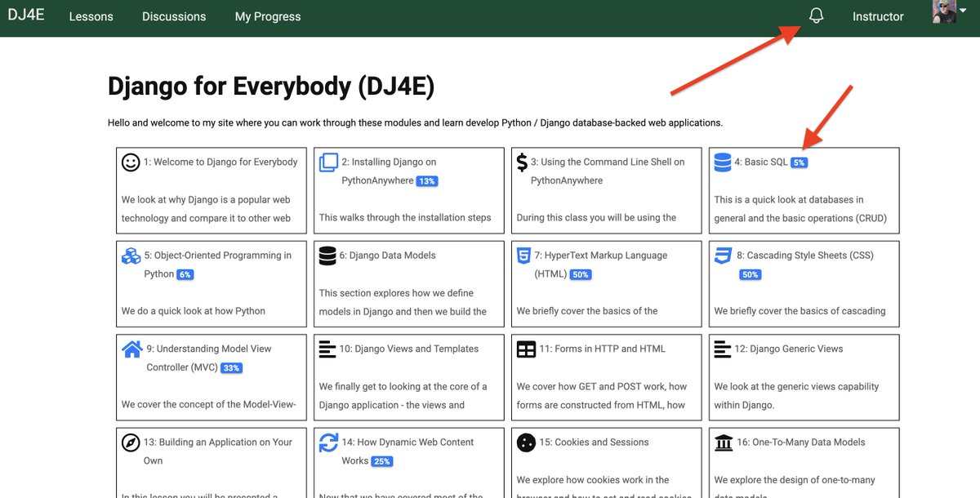980x498 pixels.
Task: Click the compass icon for Building an Application
Action: point(131,442)
